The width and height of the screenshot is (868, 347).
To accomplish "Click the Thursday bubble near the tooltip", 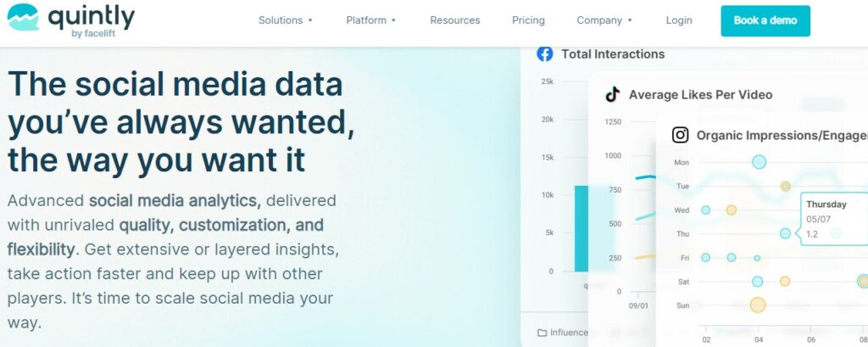I will (x=785, y=233).
